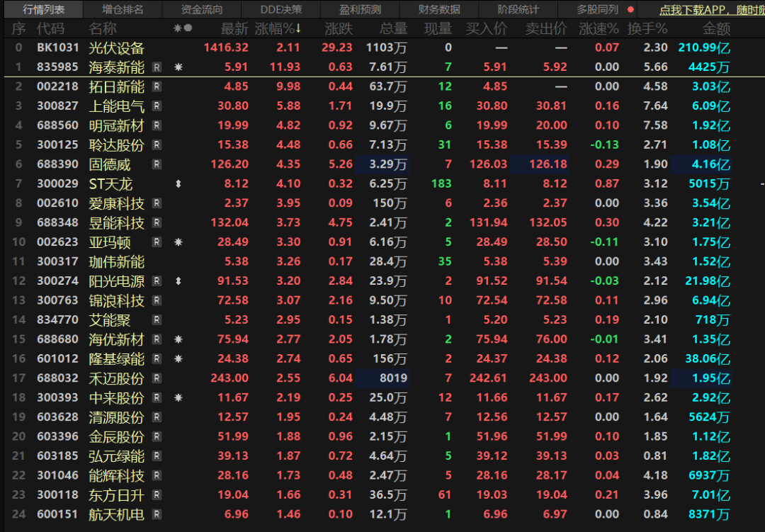765x532 pixels.
Task: Sort by the 总量 column header
Action: (x=393, y=29)
